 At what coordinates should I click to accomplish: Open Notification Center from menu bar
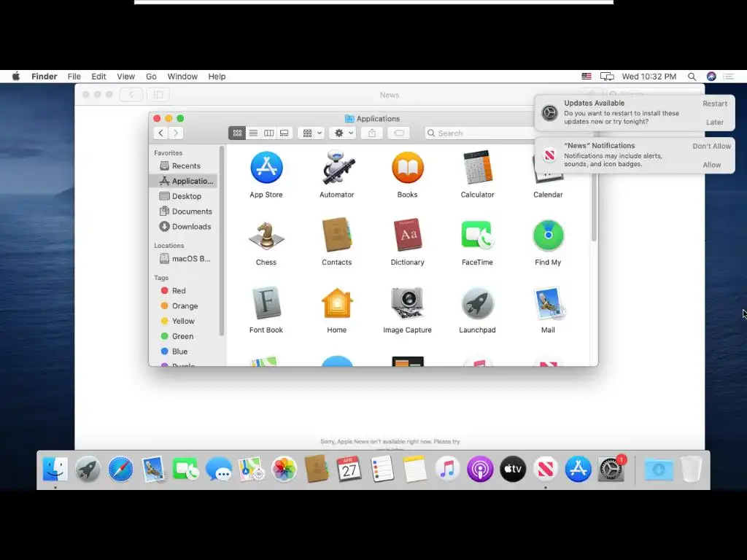(728, 77)
